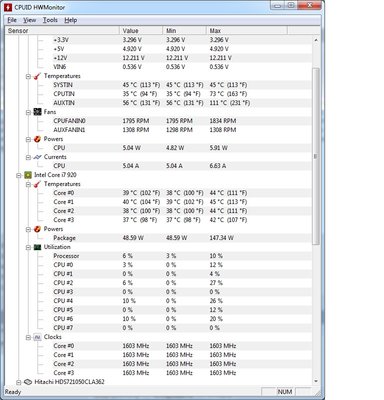
Task: Collapse the Utilization section
Action: point(28,247)
